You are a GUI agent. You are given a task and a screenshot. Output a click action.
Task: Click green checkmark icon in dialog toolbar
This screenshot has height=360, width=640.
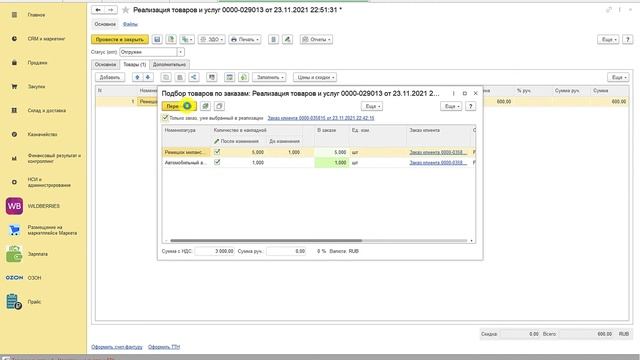click(x=205, y=106)
